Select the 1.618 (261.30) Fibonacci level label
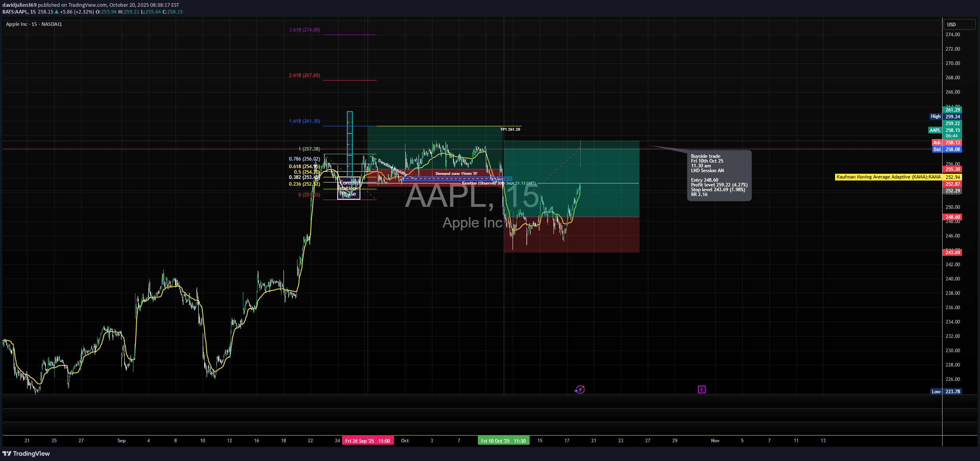The image size is (980, 461). pos(304,121)
